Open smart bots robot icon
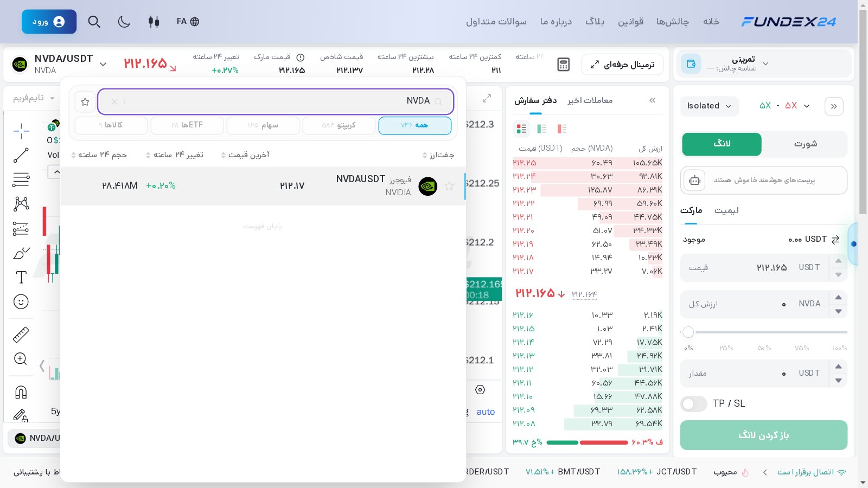The height and width of the screenshot is (488, 868). pos(694,180)
